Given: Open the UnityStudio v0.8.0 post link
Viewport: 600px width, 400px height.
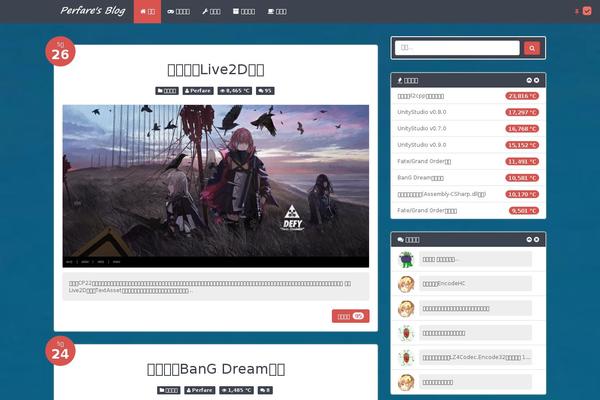Looking at the screenshot, I should pyautogui.click(x=422, y=112).
